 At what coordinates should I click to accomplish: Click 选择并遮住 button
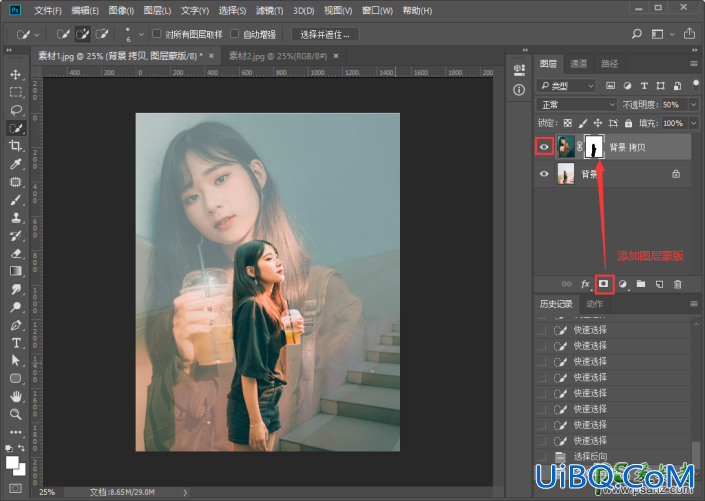[x=325, y=34]
